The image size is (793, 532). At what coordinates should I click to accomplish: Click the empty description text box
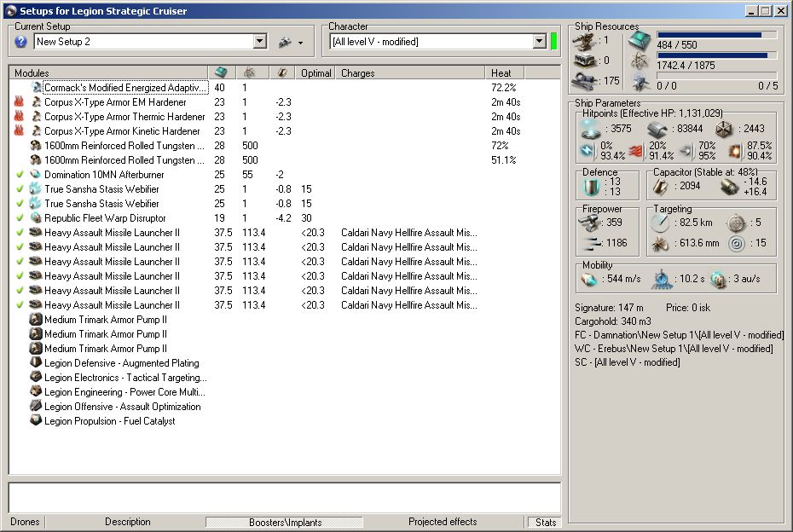[285, 497]
